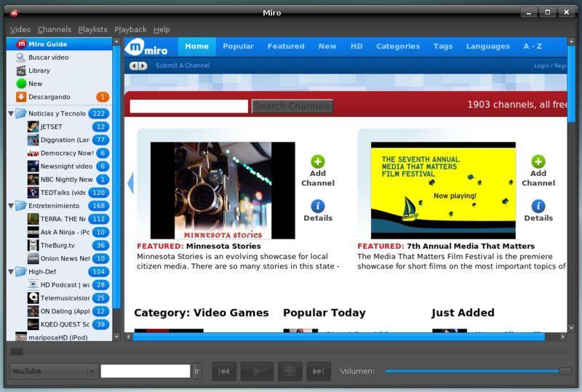Switch to the A - Z tab

(533, 47)
